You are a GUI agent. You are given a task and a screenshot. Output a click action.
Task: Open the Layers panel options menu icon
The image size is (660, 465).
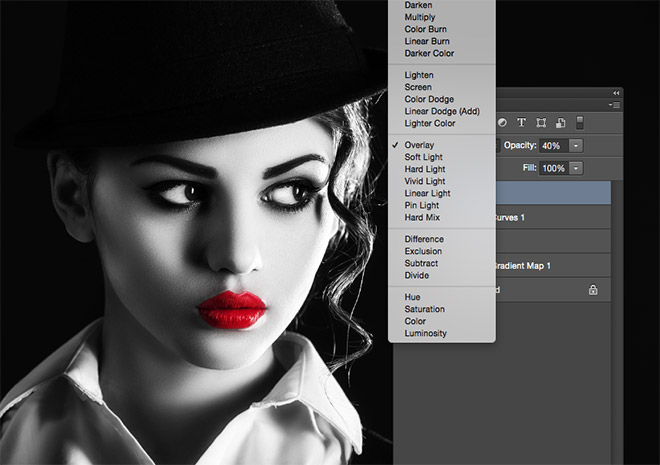615,104
